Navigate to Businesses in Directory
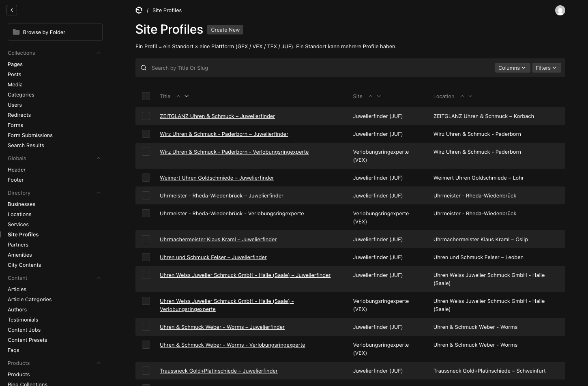The width and height of the screenshot is (588, 386). (21, 204)
